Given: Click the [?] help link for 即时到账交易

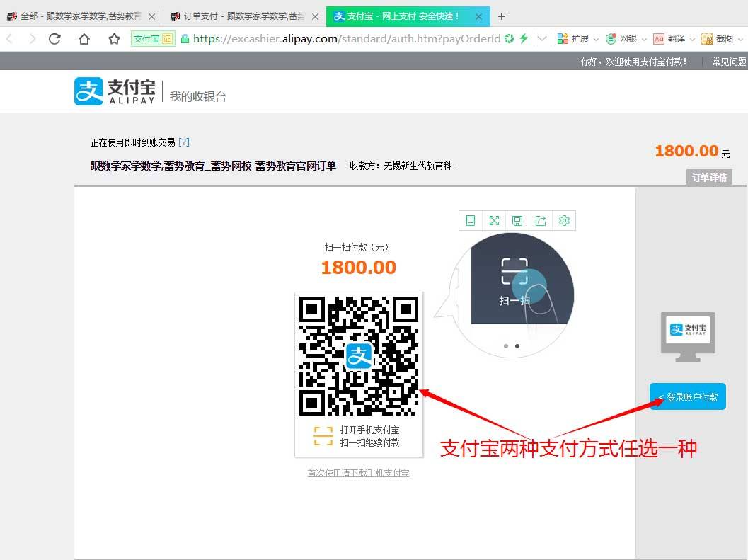Looking at the screenshot, I should click(x=184, y=142).
